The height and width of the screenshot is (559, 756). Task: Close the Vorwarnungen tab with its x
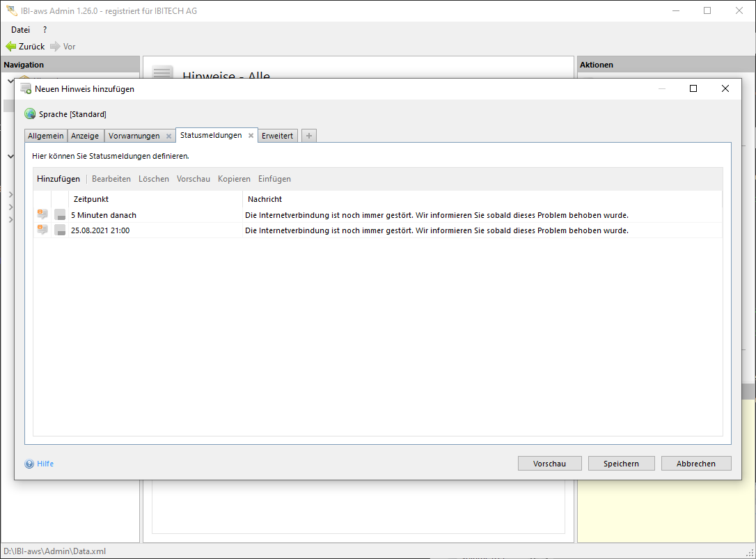pyautogui.click(x=168, y=136)
